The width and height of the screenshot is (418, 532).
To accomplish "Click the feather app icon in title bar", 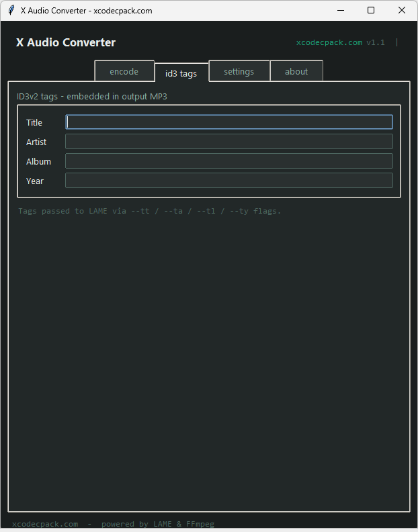I will click(11, 10).
